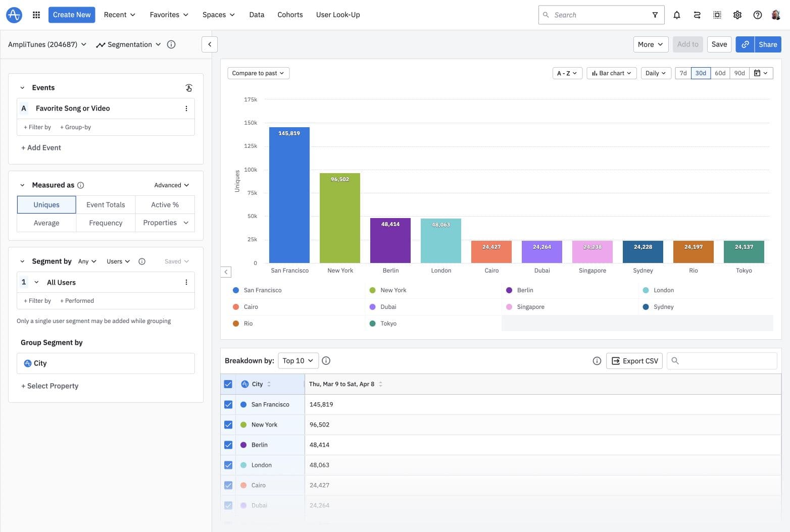Image resolution: width=790 pixels, height=532 pixels.
Task: Open the Compare to past dropdown
Action: point(258,73)
